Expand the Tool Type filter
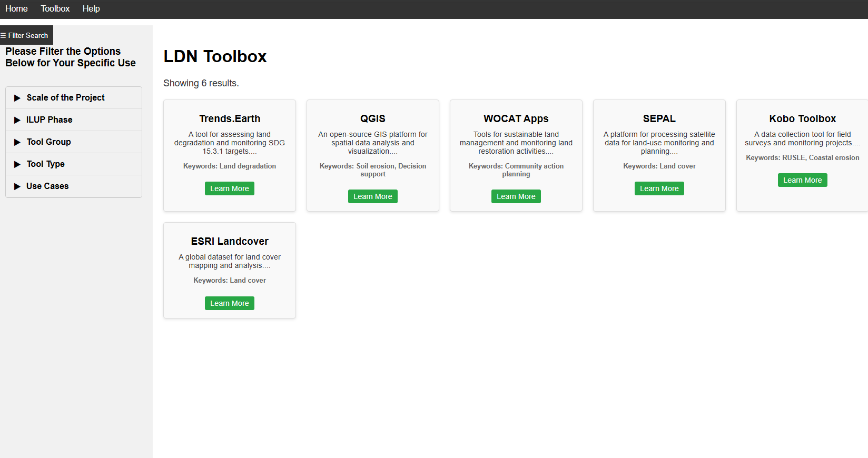Viewport: 868px width, 458px height. [x=74, y=164]
